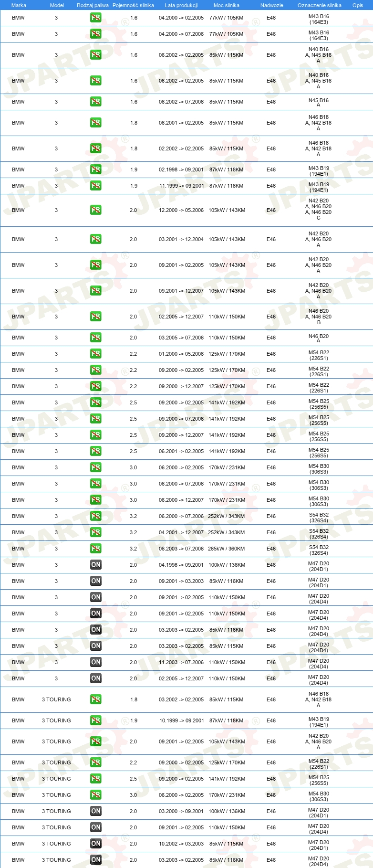Select the engine code N46 B20 A, N46 B20 B
The width and height of the screenshot is (373, 868).
[319, 317]
